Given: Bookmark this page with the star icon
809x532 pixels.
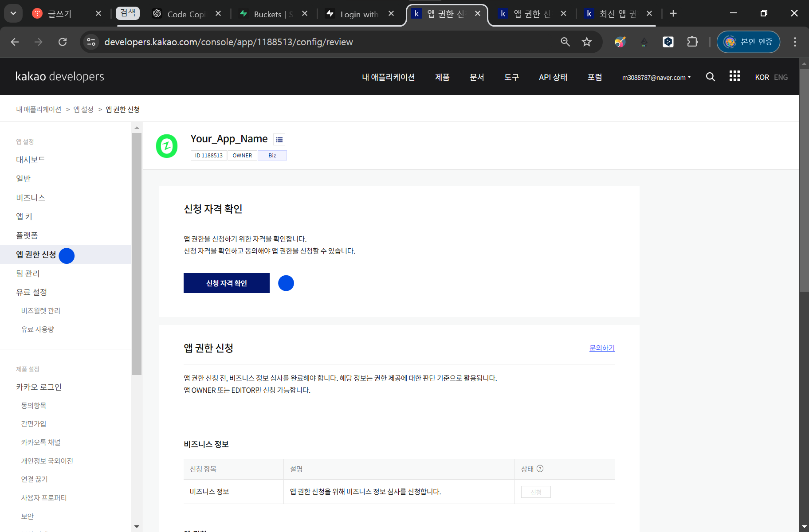Looking at the screenshot, I should click(587, 42).
